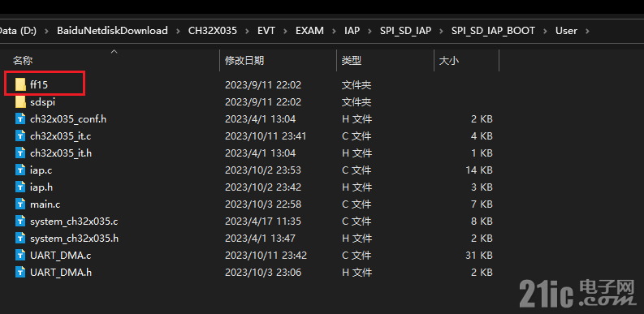Open the chevron after CH32X035 in the path
This screenshot has width=644, height=314.
(x=247, y=31)
